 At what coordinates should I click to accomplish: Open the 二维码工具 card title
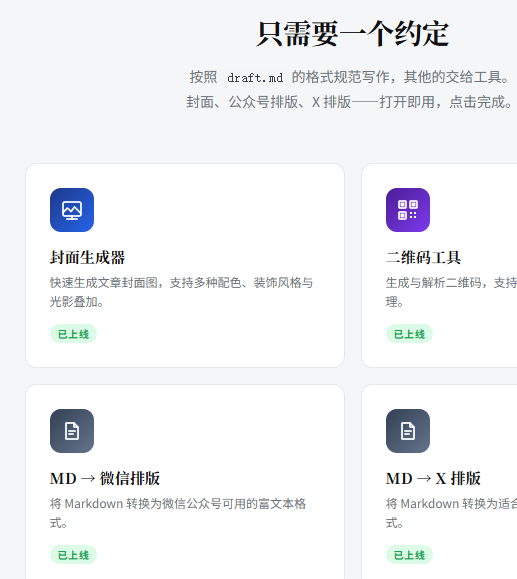pos(424,257)
